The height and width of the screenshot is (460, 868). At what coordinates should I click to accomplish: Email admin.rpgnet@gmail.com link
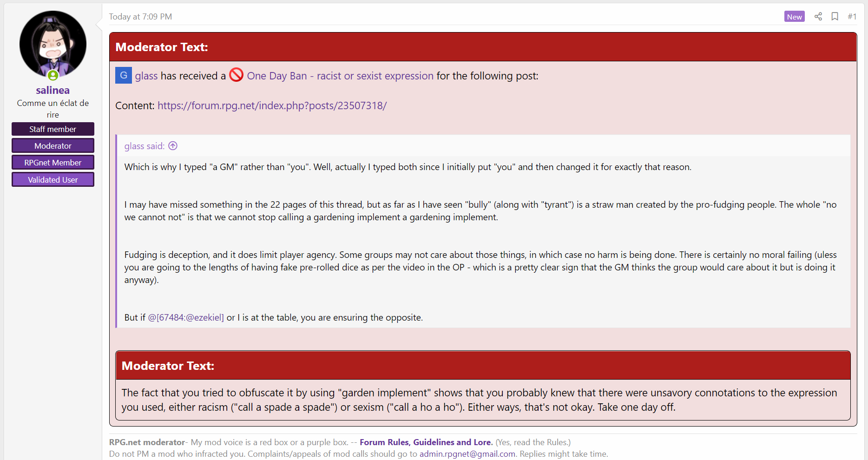point(467,454)
